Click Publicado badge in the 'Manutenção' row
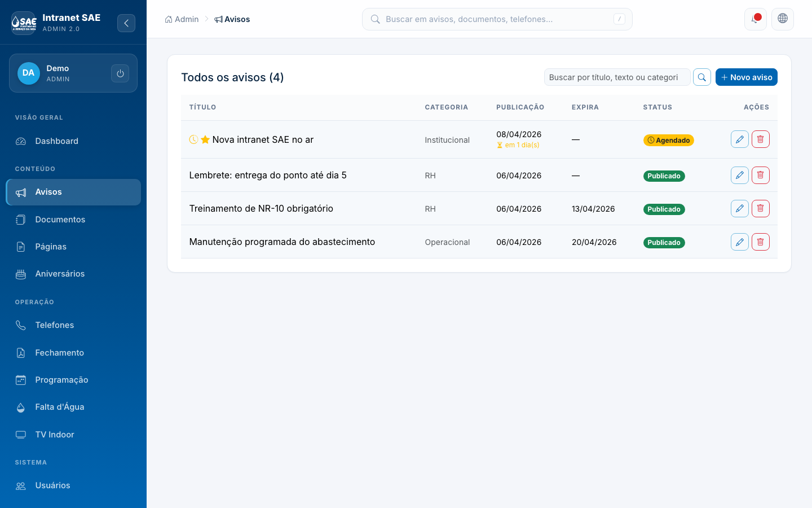The height and width of the screenshot is (508, 812). click(664, 243)
